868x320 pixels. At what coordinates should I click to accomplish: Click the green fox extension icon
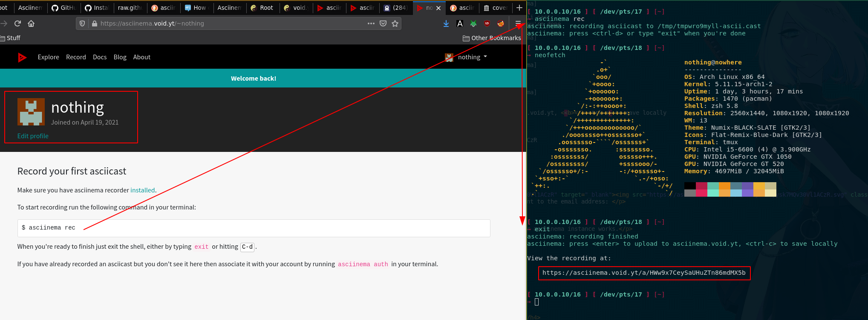coord(473,23)
